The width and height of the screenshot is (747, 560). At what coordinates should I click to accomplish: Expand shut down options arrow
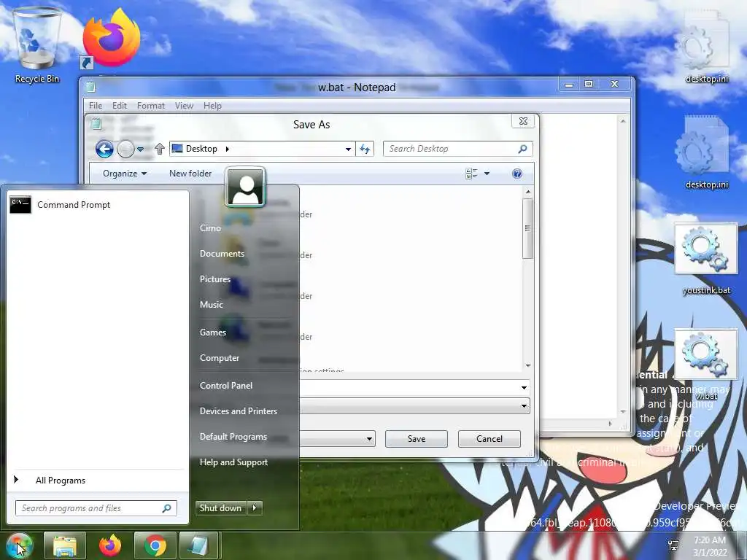[255, 508]
